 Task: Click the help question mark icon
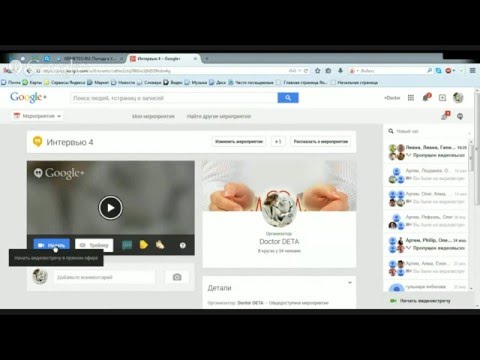tap(183, 245)
